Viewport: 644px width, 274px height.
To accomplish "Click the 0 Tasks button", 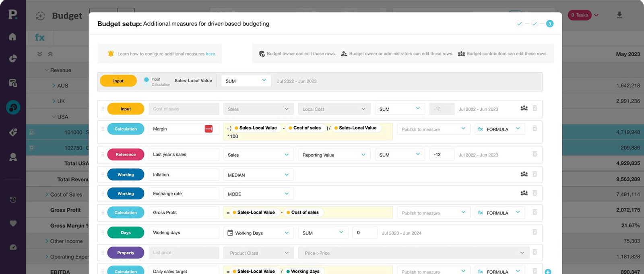I will click(580, 15).
